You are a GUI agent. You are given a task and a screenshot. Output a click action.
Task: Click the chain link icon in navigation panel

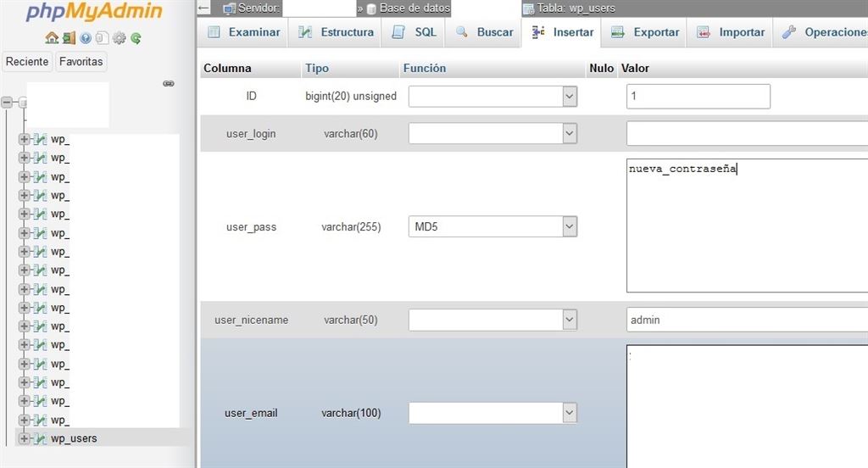(168, 83)
